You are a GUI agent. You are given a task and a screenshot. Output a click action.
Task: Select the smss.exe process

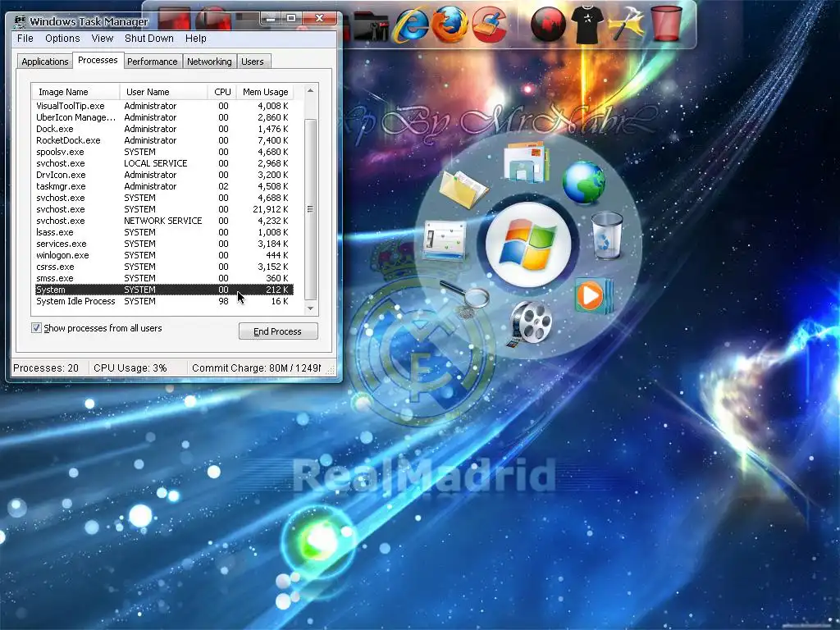[x=163, y=279]
